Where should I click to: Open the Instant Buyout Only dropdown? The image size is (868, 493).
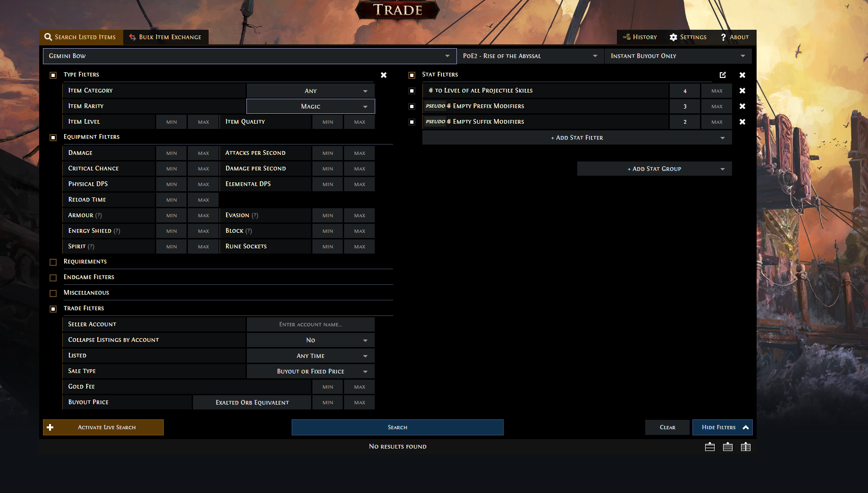pos(678,56)
